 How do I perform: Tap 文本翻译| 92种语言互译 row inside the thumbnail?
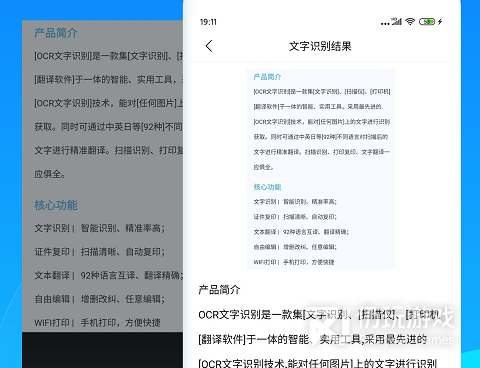coord(301,232)
